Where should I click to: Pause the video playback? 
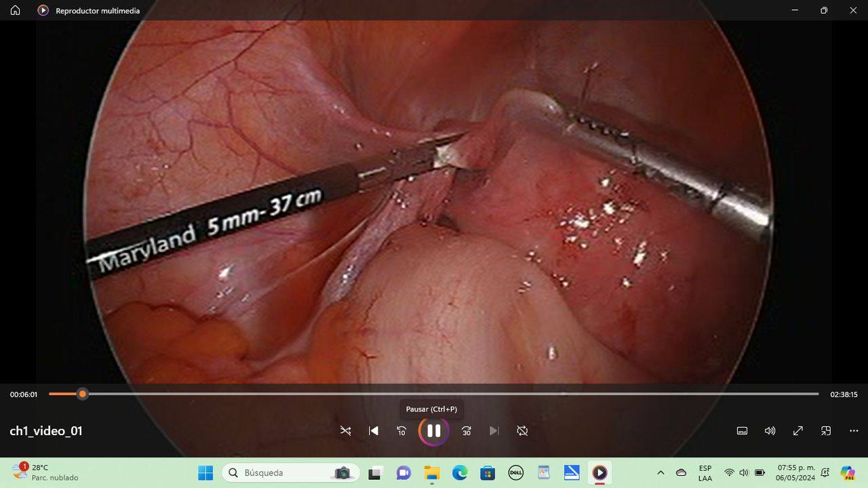tap(434, 431)
